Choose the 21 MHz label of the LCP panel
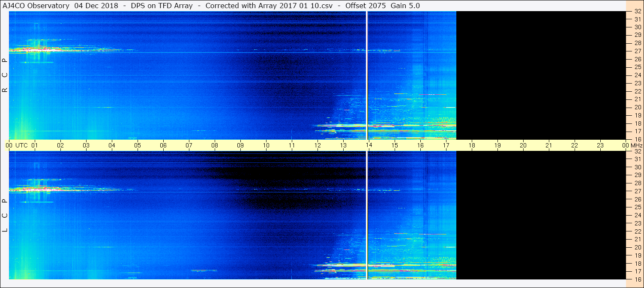The height and width of the screenshot is (288, 644). pos(638,239)
